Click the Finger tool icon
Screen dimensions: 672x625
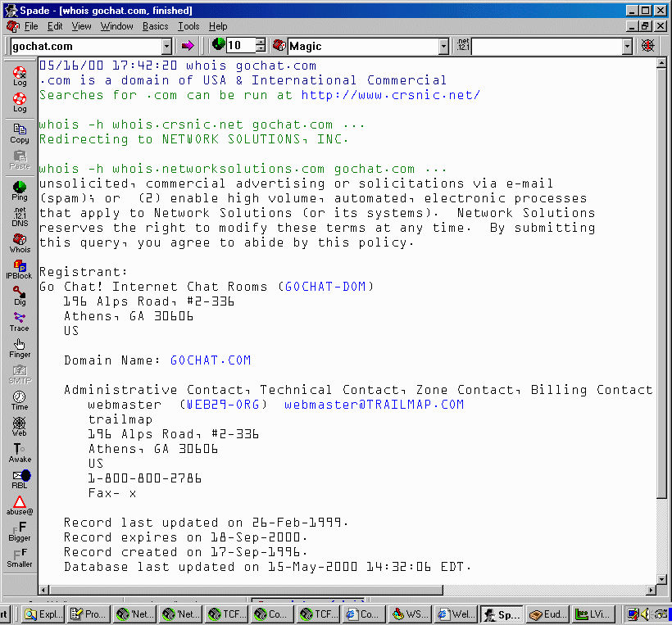(20, 348)
